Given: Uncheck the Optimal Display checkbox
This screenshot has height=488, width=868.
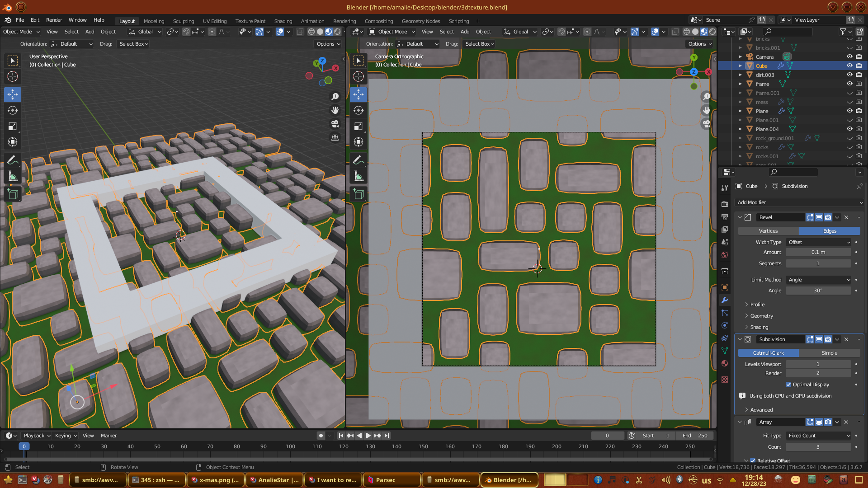Looking at the screenshot, I should 788,385.
